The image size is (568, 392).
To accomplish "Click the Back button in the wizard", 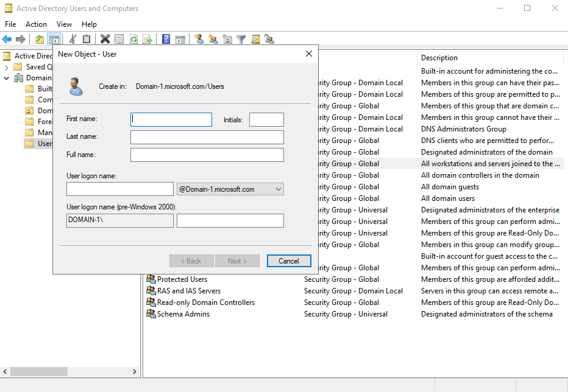I will click(x=191, y=261).
